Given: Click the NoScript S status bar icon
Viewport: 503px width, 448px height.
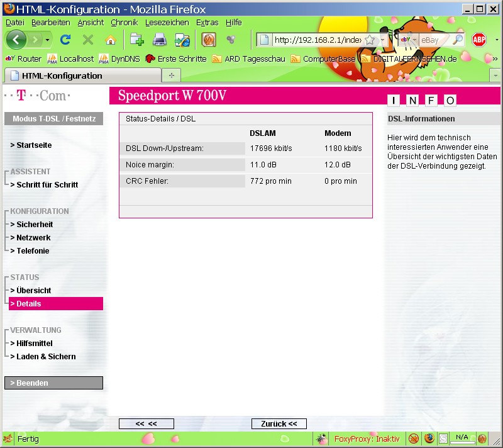Looking at the screenshot, I should [443, 439].
